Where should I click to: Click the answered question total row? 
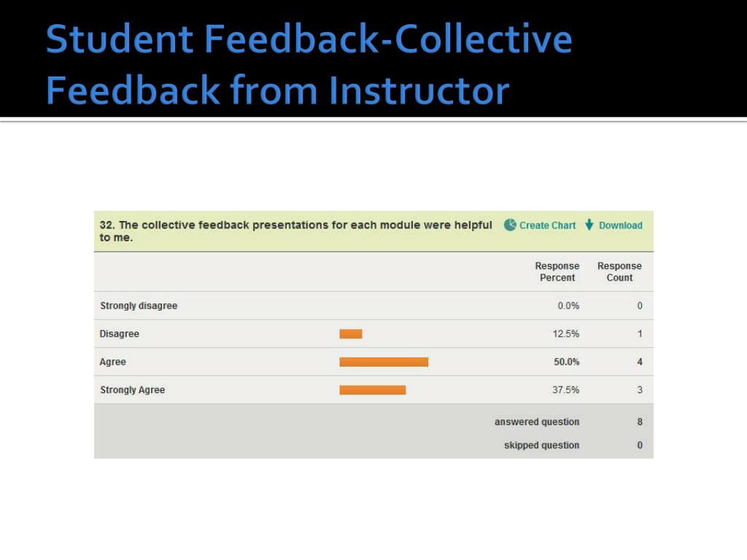373,422
